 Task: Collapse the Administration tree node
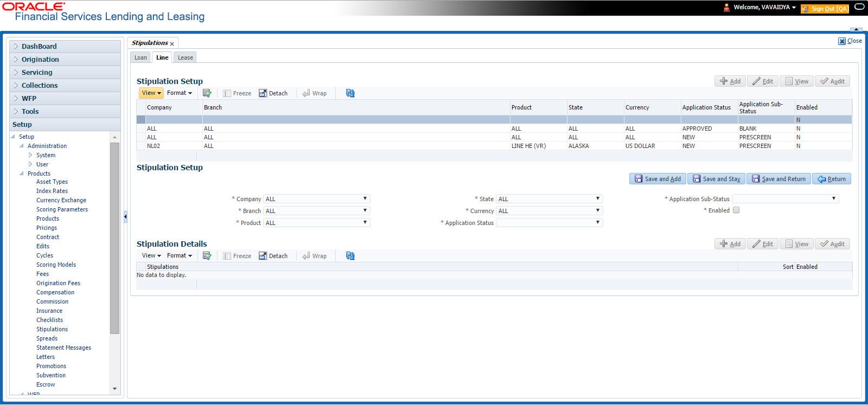22,146
